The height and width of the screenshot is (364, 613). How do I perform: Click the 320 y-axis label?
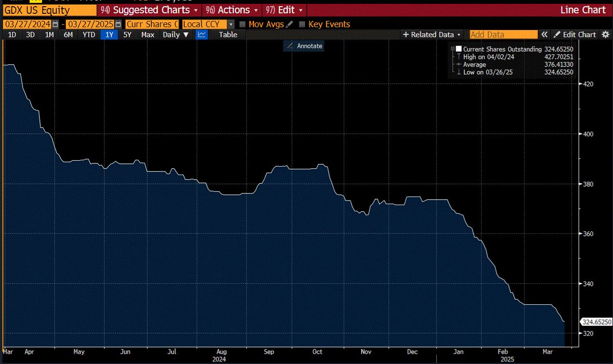point(588,333)
